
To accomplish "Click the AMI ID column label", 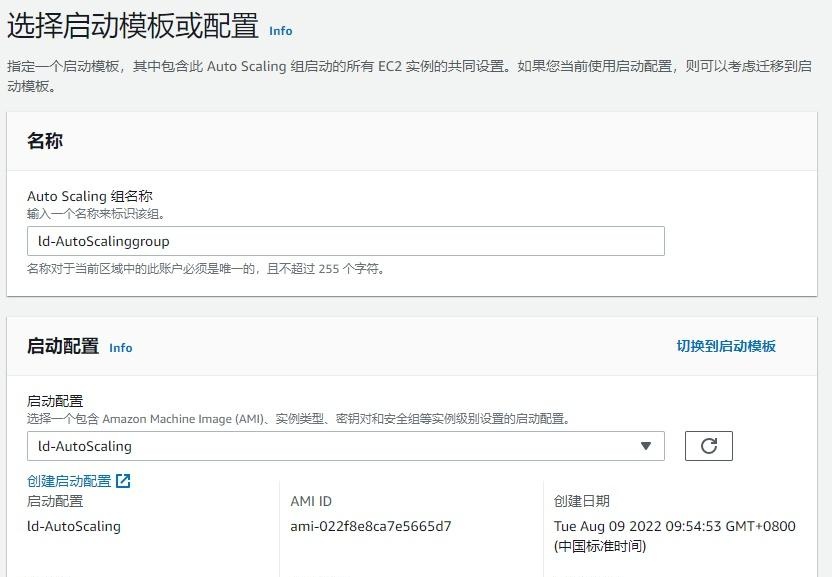I will pos(303,501).
